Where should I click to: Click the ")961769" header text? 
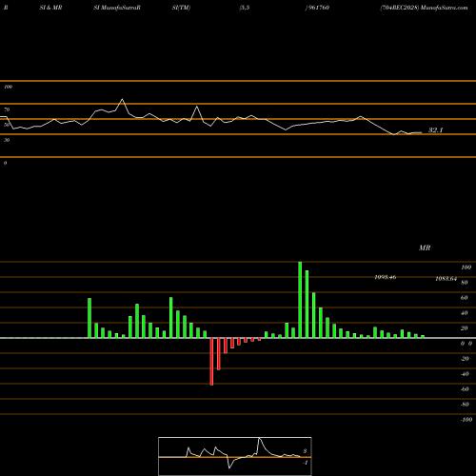[317, 8]
